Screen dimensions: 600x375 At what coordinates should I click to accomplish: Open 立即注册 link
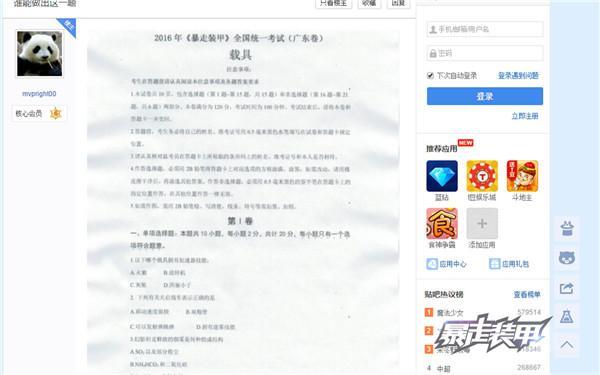pyautogui.click(x=525, y=116)
